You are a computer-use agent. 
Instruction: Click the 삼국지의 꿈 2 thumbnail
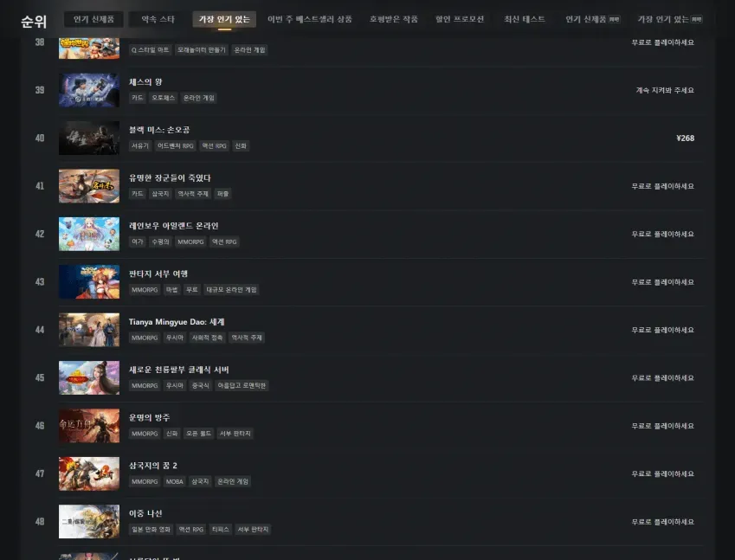89,473
